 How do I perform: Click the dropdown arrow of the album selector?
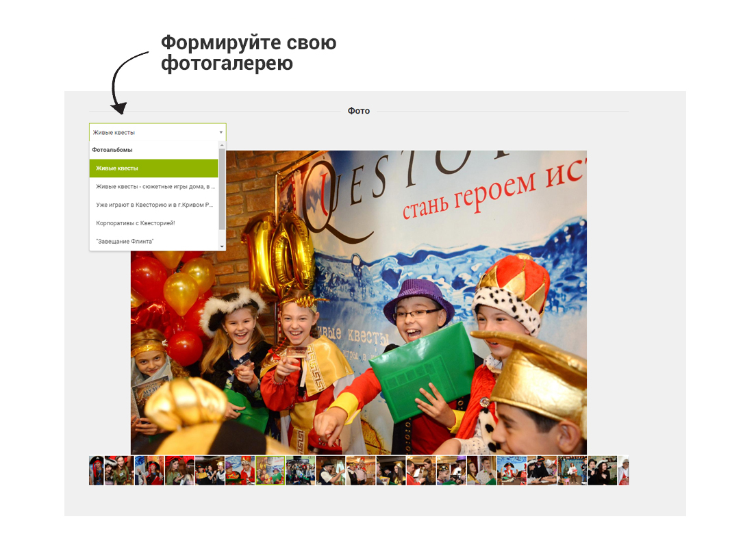tap(221, 132)
